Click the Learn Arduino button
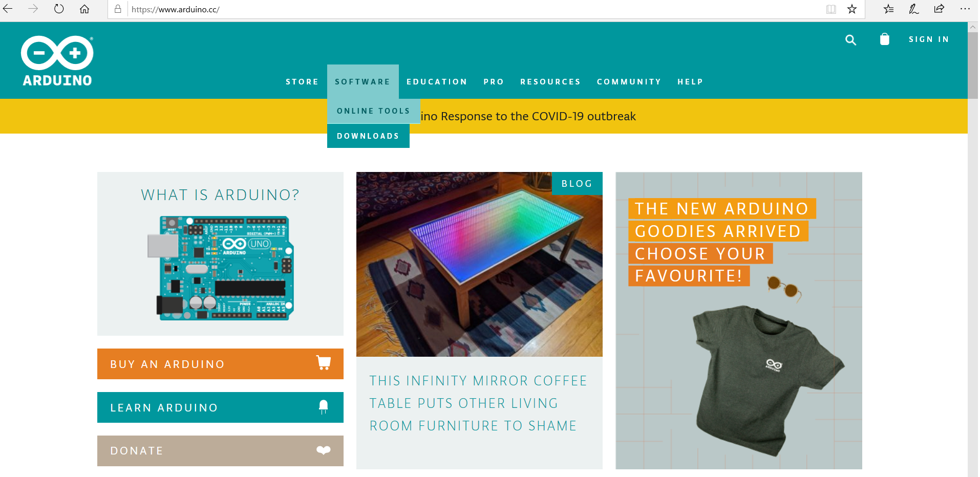The height and width of the screenshot is (477, 980). (x=220, y=407)
